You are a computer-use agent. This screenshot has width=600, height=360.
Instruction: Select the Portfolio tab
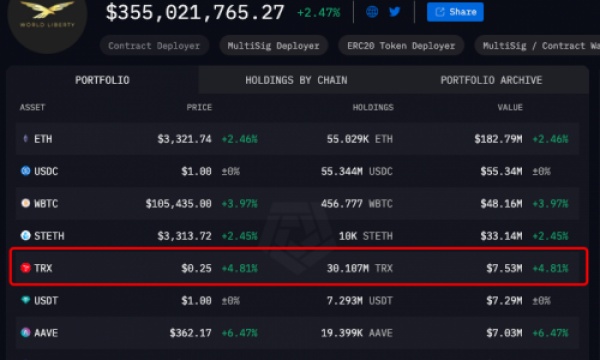[102, 80]
